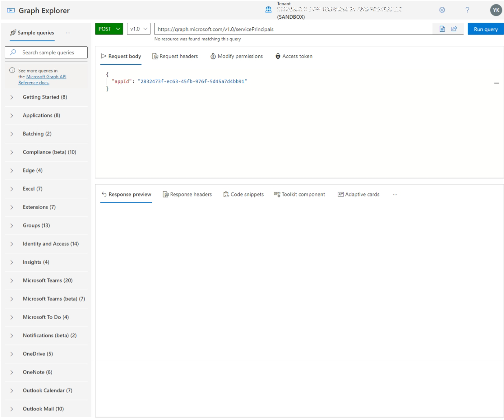Open documentation icon in URL bar
Screen dimensions: 504x420
[x=442, y=29]
